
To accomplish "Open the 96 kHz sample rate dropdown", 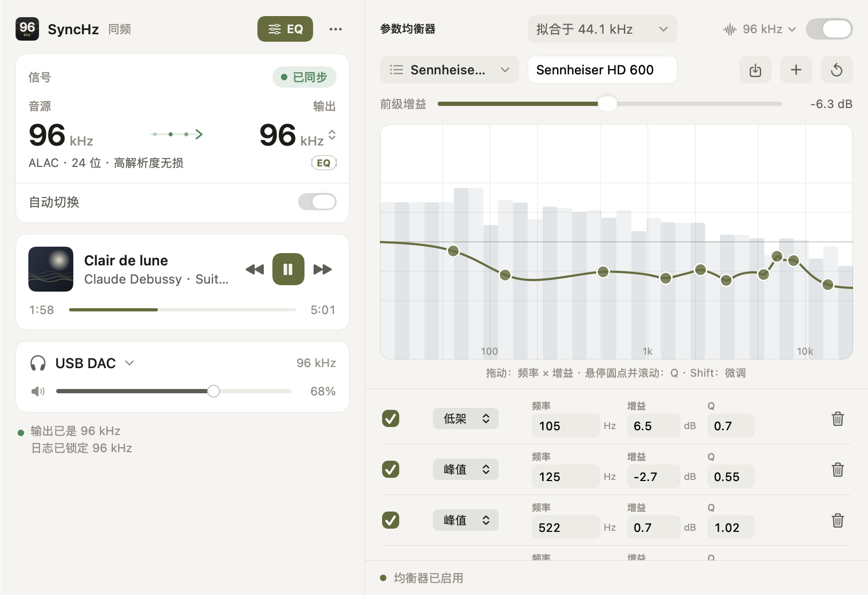I will tap(760, 29).
